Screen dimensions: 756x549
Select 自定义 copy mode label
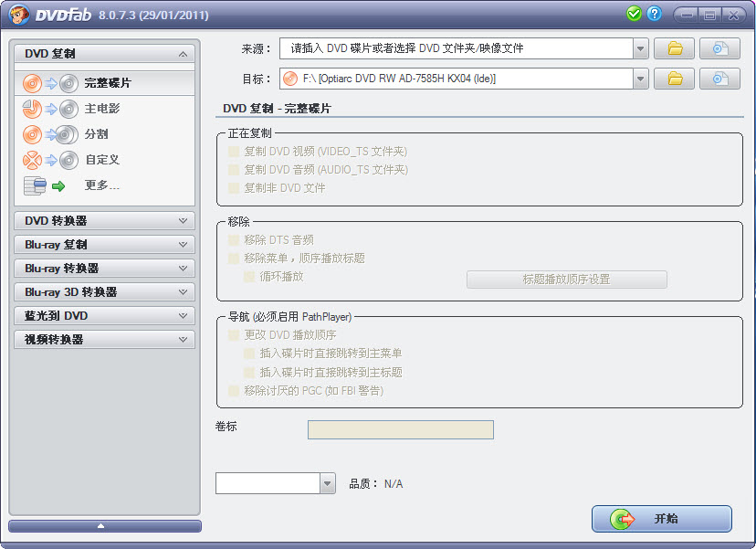[101, 160]
